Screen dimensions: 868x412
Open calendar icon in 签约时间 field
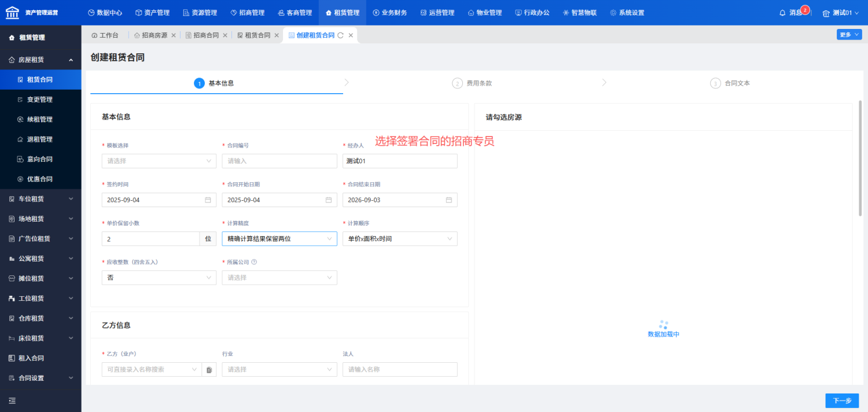(x=208, y=200)
